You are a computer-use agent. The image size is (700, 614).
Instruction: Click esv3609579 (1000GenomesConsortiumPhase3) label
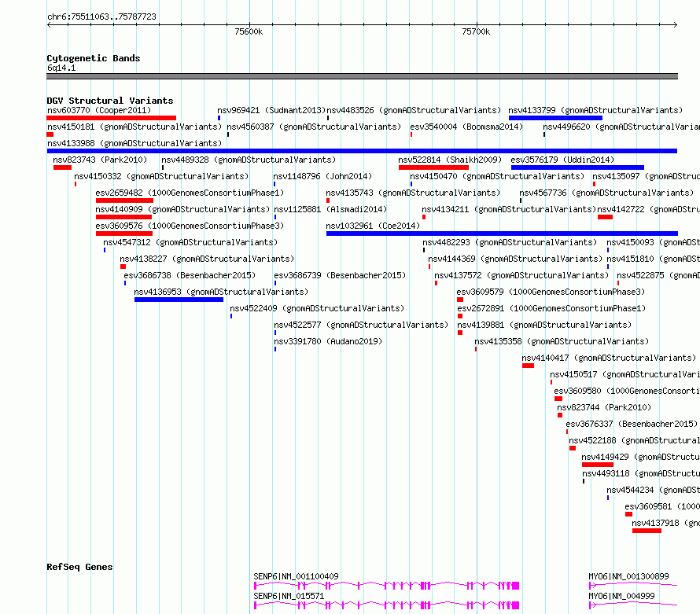[551, 292]
